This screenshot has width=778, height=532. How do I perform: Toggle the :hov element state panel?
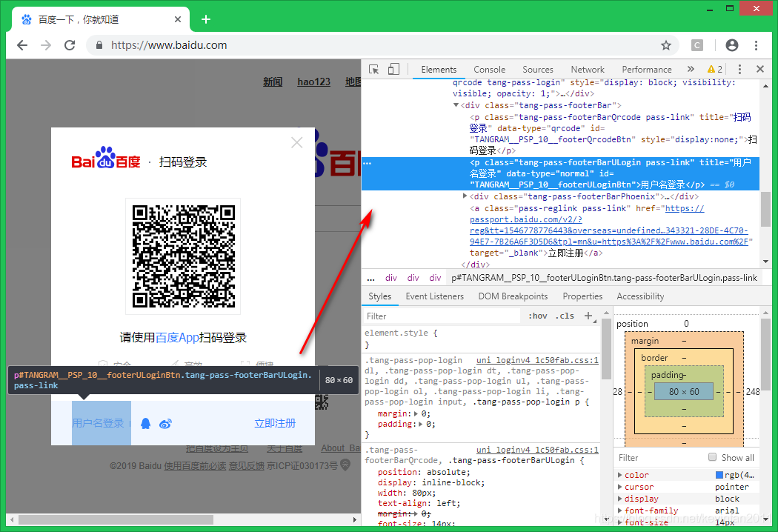coord(538,316)
